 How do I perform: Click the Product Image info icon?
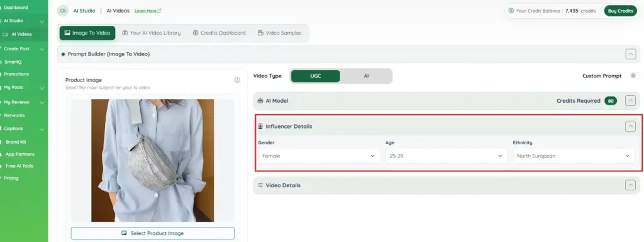tap(237, 80)
